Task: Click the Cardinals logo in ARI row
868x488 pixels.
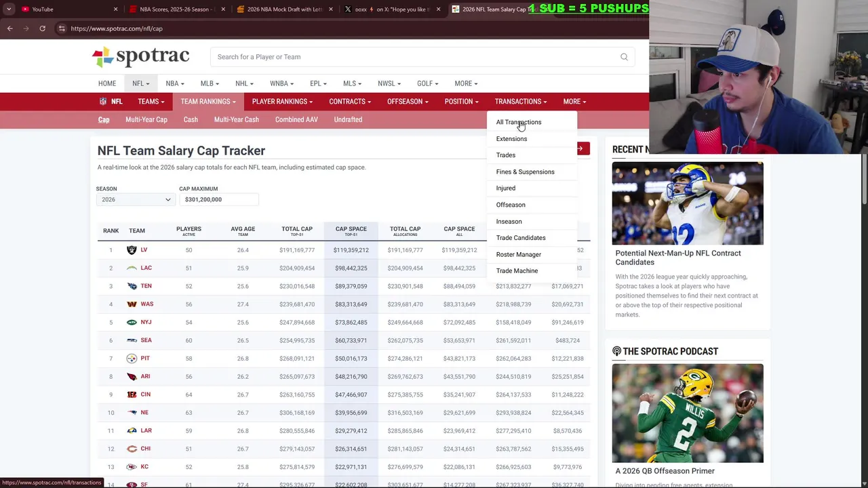Action: point(132,376)
